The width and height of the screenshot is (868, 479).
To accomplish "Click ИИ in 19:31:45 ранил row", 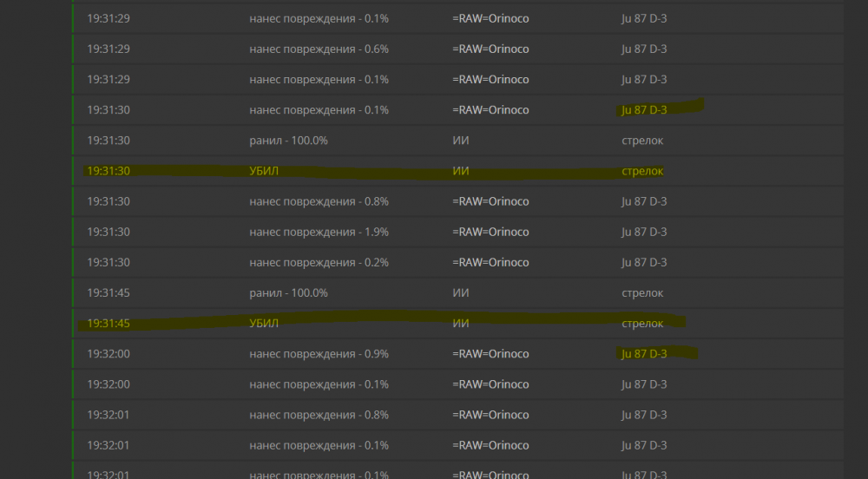I will coord(461,292).
